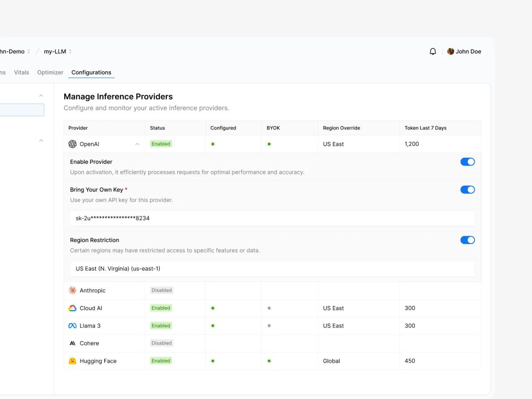The image size is (532, 399).
Task: Click the Enabled status badge for Hugging Face
Action: [161, 361]
